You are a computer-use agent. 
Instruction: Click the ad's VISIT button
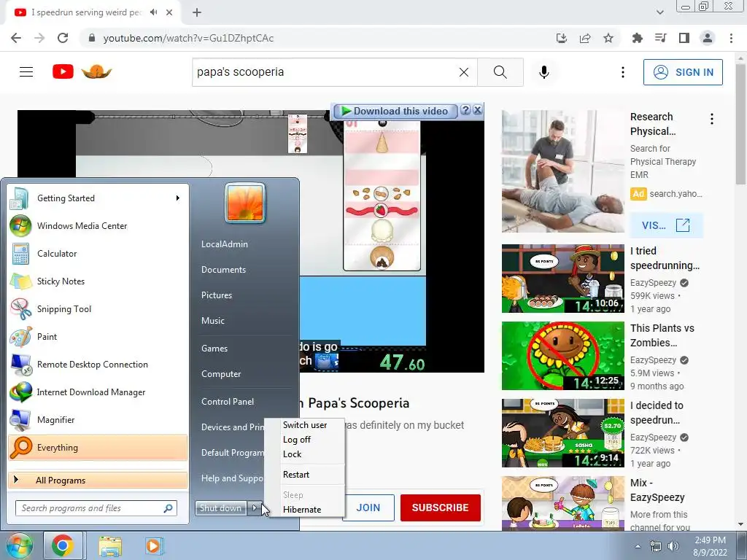(666, 225)
